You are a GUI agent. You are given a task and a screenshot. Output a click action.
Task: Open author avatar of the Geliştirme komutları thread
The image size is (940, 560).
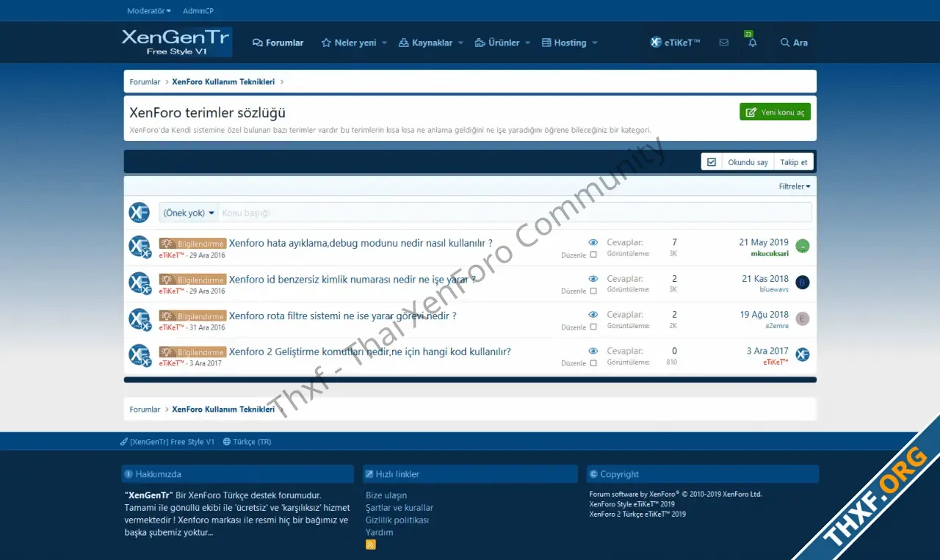click(x=140, y=355)
